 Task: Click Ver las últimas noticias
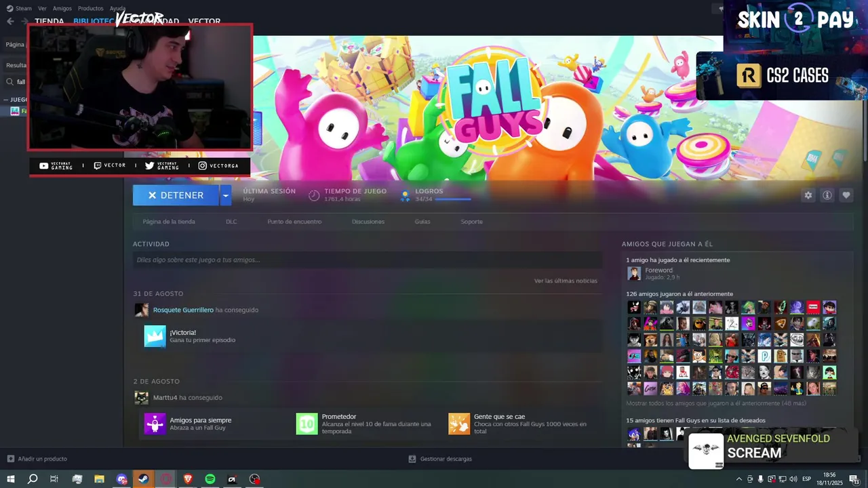(x=566, y=281)
